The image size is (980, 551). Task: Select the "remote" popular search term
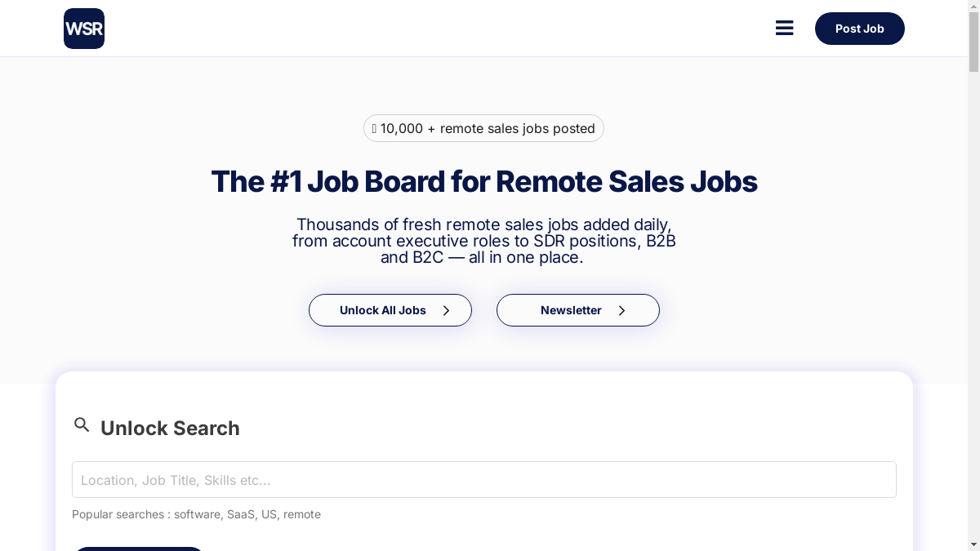pyautogui.click(x=302, y=514)
